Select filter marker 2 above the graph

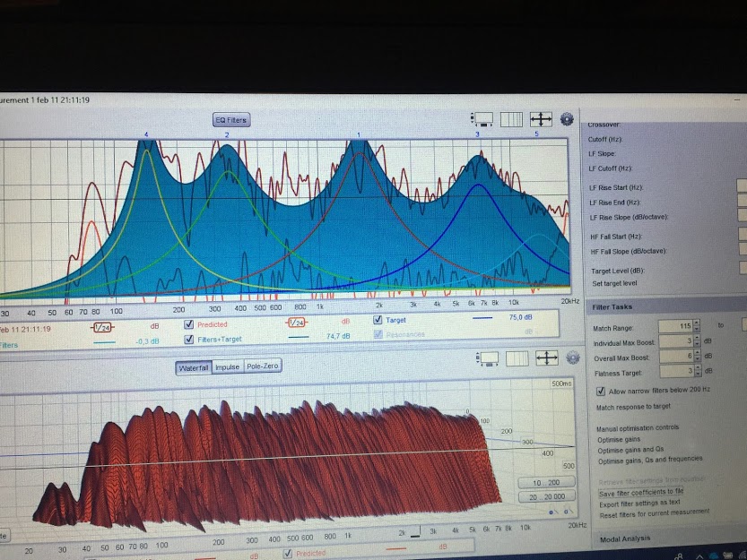(227, 134)
